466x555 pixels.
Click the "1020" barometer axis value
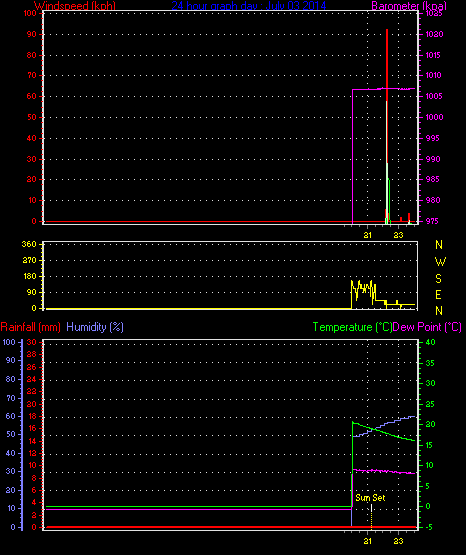tap(434, 34)
